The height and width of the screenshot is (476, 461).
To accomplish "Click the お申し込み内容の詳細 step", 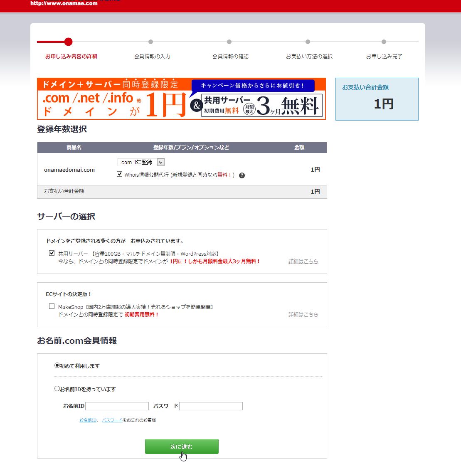I will [71, 57].
